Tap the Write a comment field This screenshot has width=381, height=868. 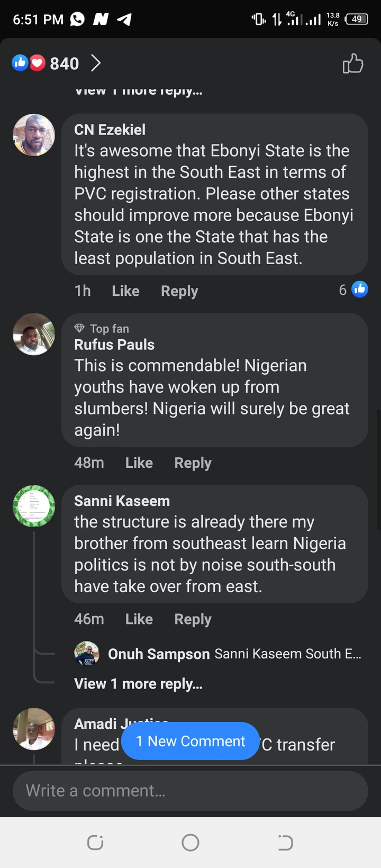tap(190, 791)
